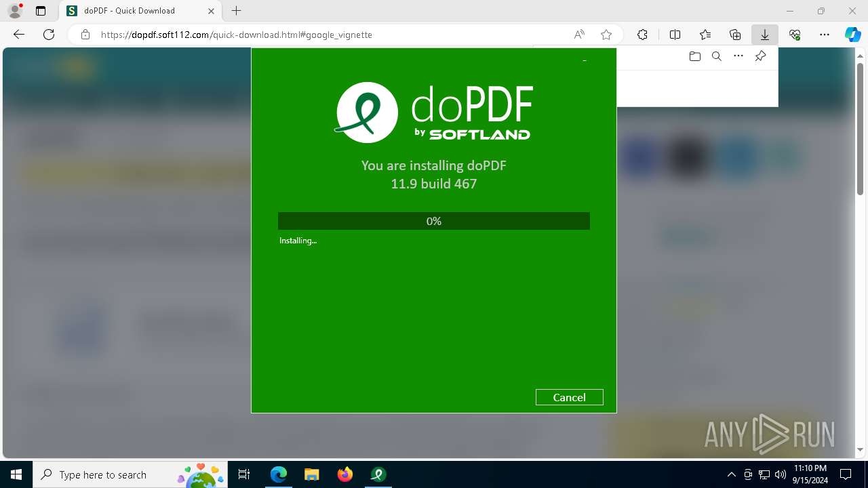Image resolution: width=868 pixels, height=488 pixels.
Task: Launch Firefox from taskbar
Action: pos(344,474)
